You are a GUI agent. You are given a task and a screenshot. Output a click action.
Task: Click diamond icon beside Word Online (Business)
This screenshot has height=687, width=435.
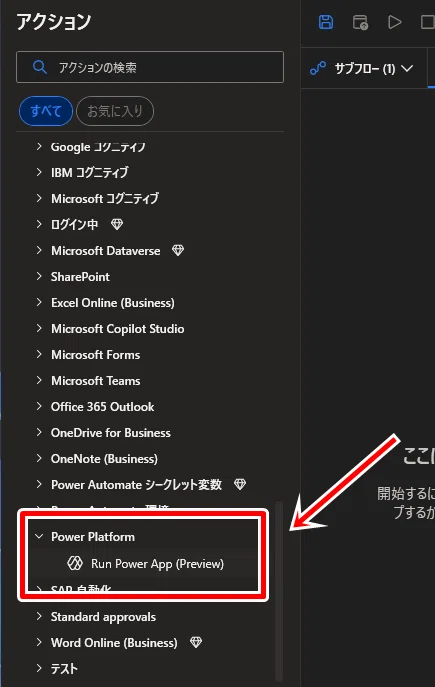pos(196,642)
